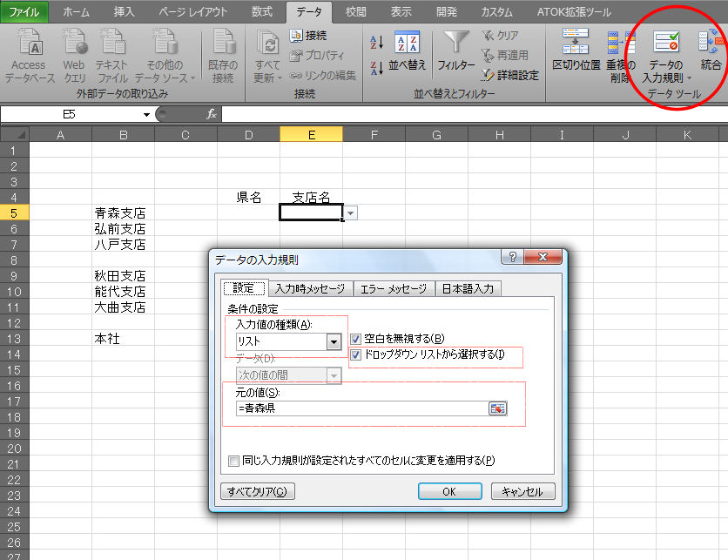Screen dimensions: 728x560
Task: Click the キャンセル button
Action: coord(522,491)
